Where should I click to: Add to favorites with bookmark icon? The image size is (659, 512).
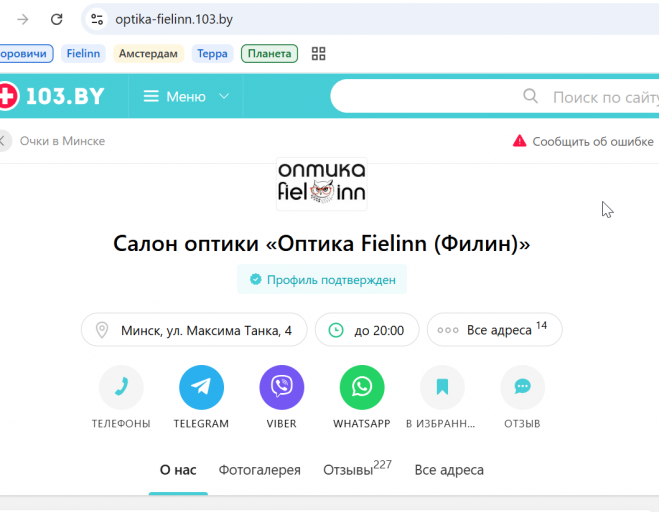pyautogui.click(x=442, y=387)
